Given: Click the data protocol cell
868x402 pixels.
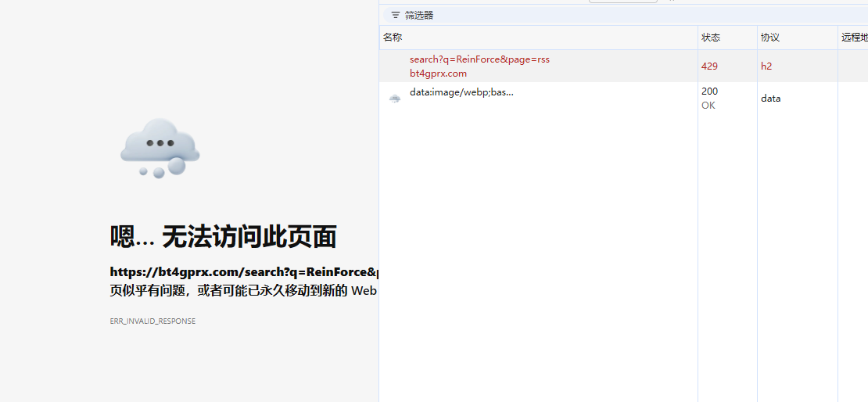Looking at the screenshot, I should (770, 99).
